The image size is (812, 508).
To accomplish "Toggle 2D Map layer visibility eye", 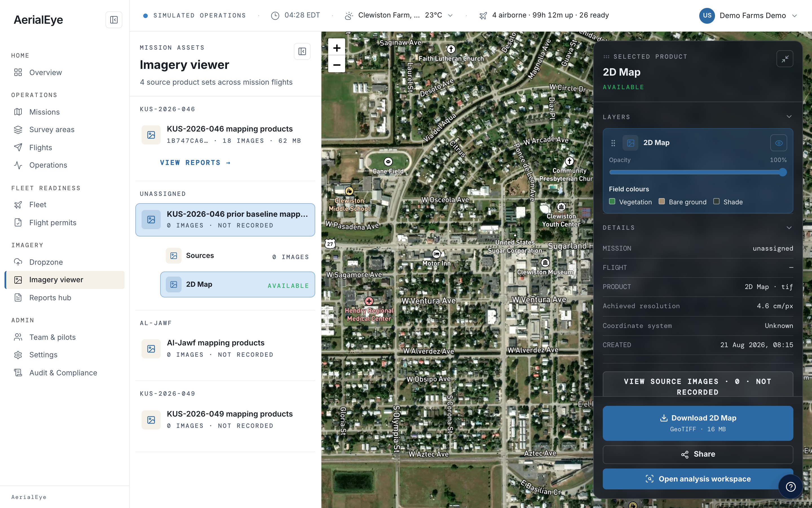I will (x=778, y=143).
